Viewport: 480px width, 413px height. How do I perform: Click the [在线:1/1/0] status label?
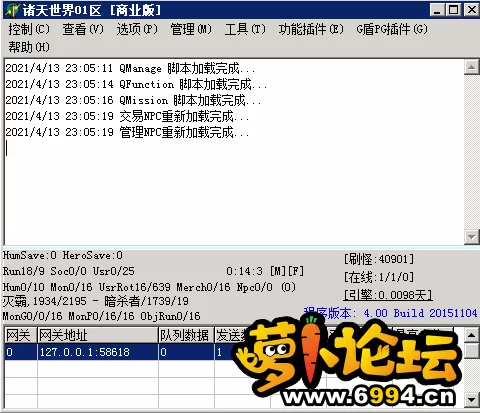coord(379,277)
